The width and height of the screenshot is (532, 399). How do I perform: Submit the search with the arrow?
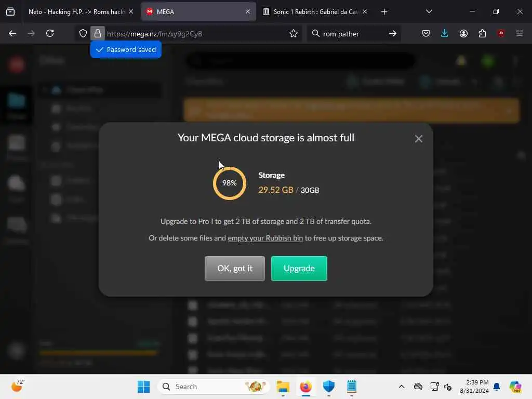pos(393,33)
